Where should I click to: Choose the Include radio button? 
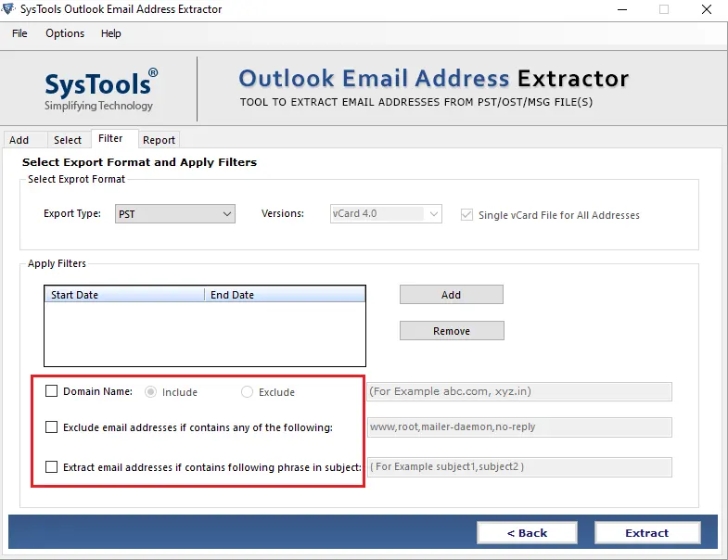pyautogui.click(x=150, y=392)
